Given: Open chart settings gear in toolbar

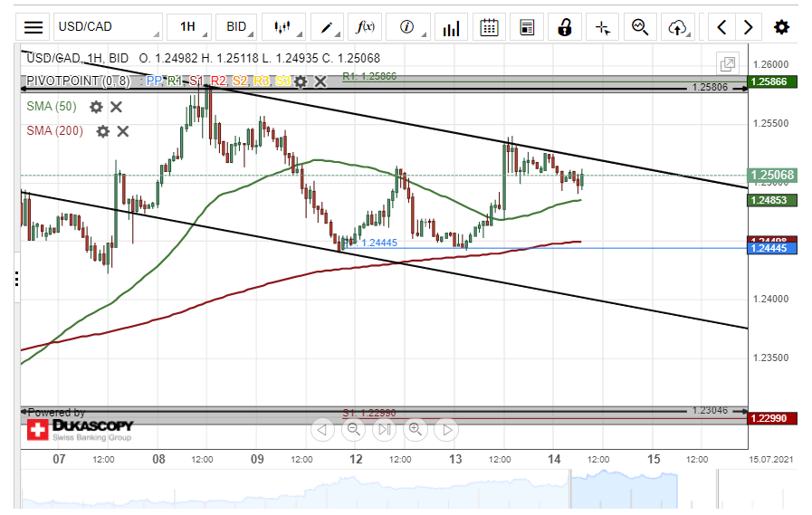Looking at the screenshot, I should (x=781, y=27).
